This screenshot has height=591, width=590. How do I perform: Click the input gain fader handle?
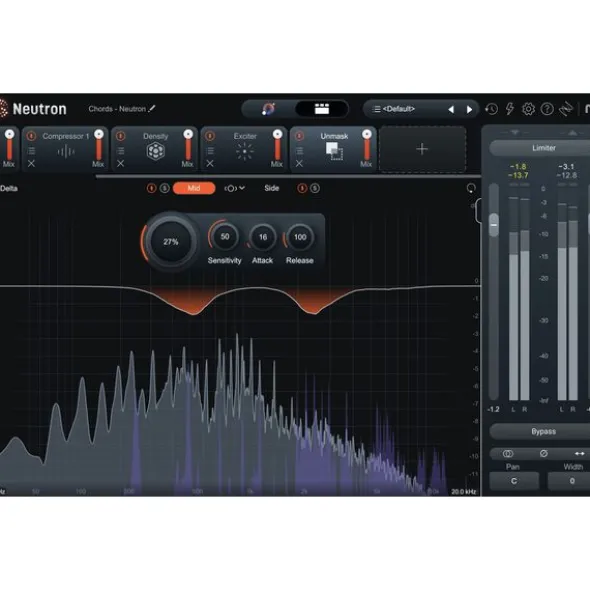(x=493, y=225)
